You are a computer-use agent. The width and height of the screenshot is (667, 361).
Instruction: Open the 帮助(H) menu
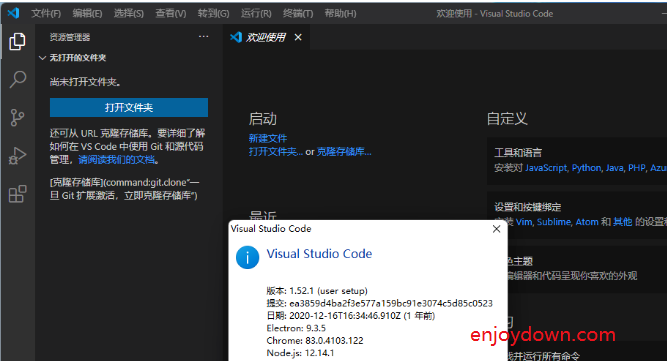340,14
